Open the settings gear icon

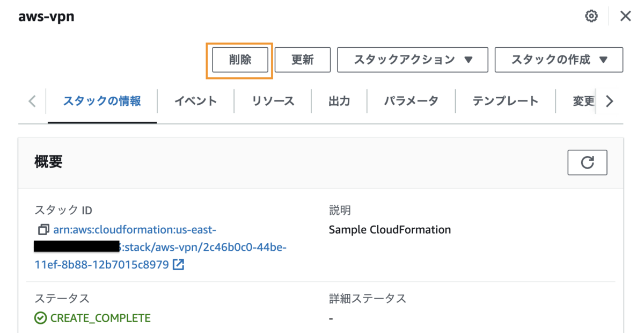tap(591, 16)
